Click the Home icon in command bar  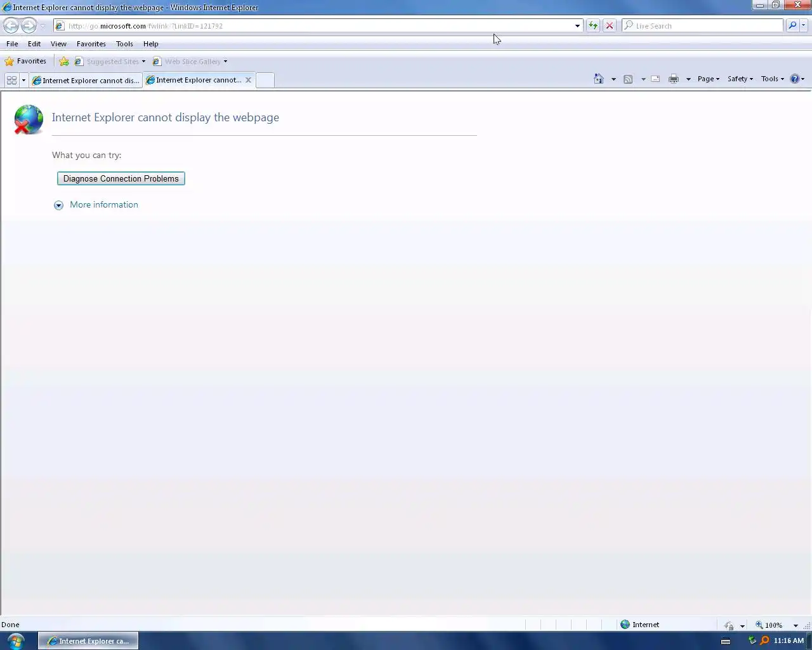pos(598,79)
